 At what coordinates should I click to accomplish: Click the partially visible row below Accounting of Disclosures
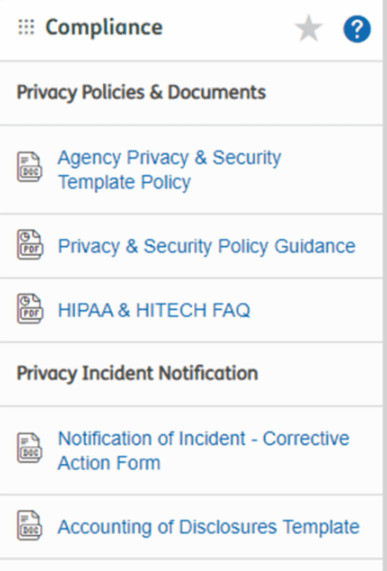(x=191, y=565)
